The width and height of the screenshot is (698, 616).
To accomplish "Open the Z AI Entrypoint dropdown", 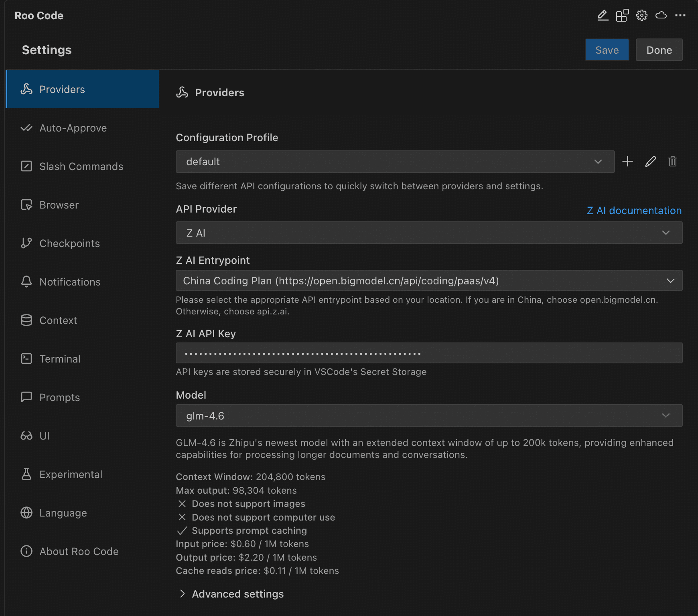I will pyautogui.click(x=428, y=281).
